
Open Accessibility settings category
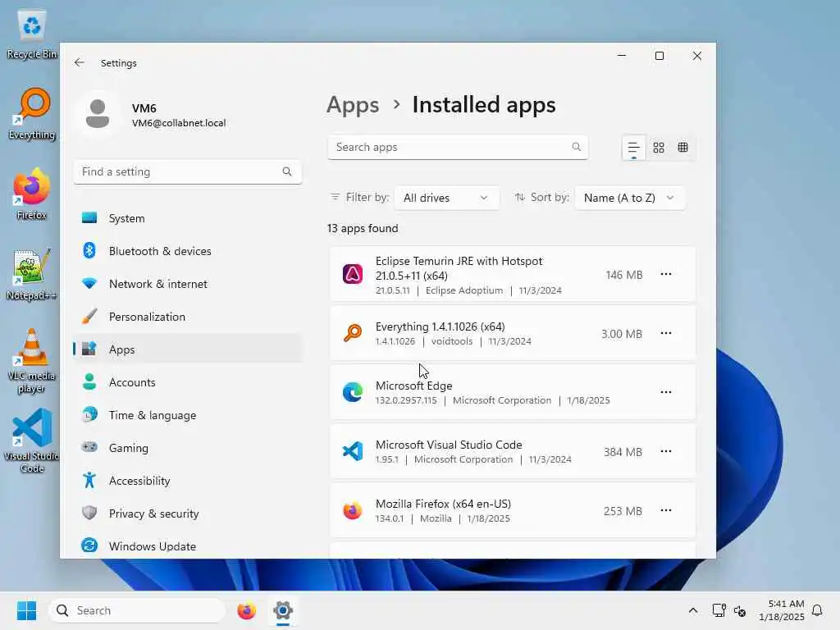(188, 481)
